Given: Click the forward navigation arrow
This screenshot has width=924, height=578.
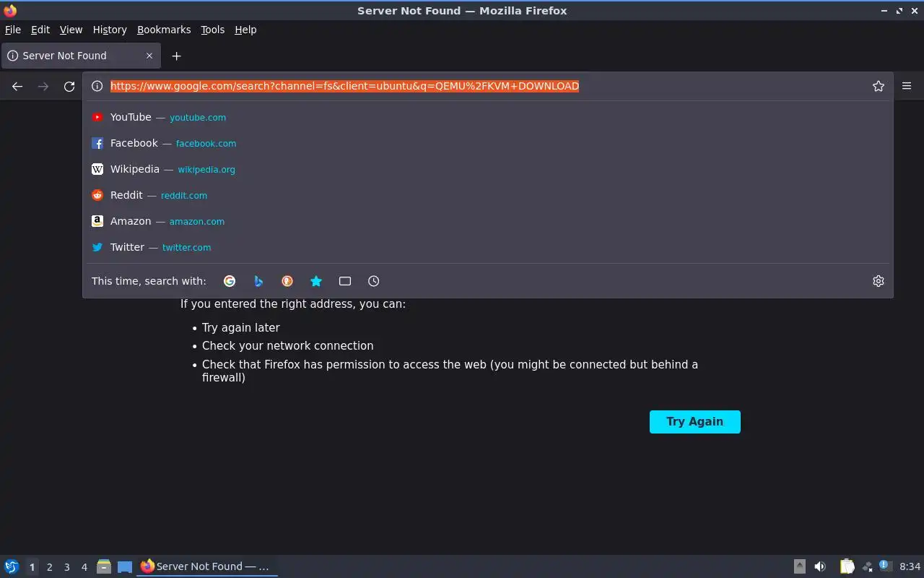Looking at the screenshot, I should click(43, 86).
